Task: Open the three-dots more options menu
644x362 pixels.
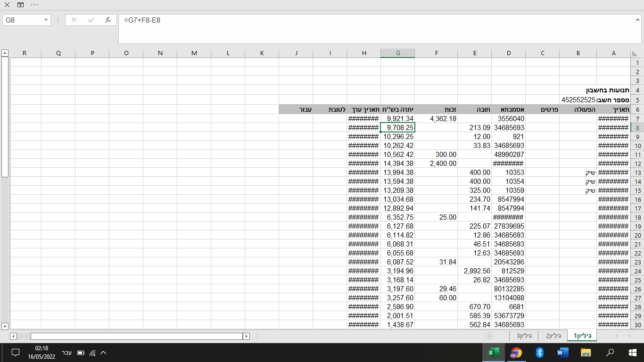Action: tap(34, 5)
